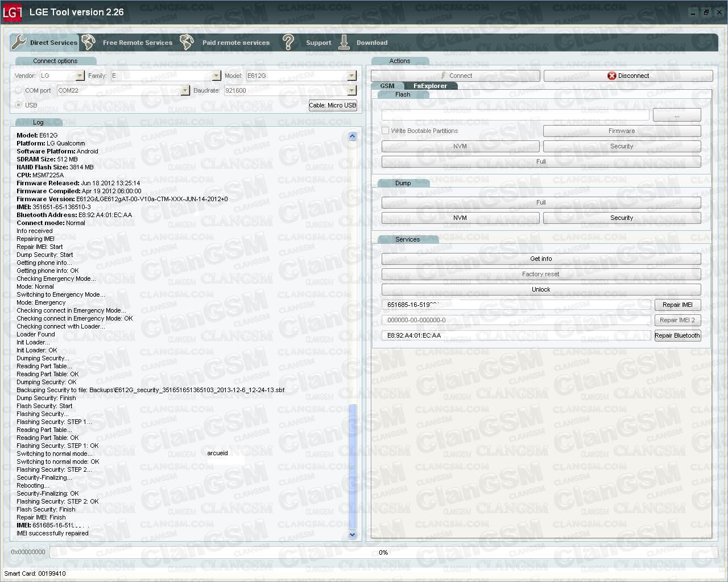Click the Smart Card: 00199410 status text
Screen dimensions: 728x582
[35, 573]
